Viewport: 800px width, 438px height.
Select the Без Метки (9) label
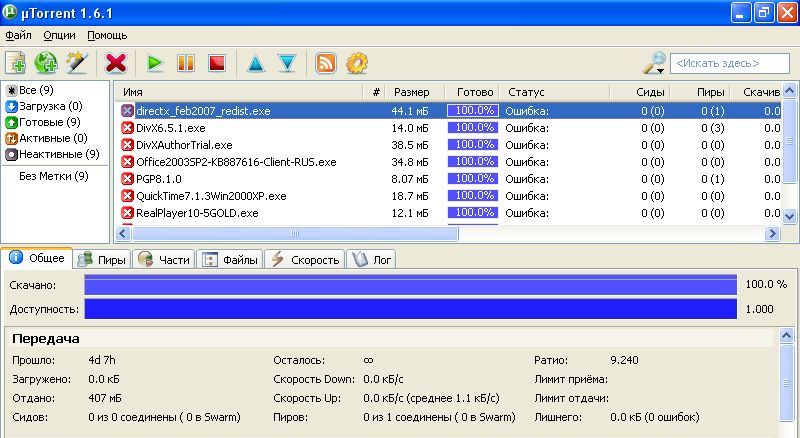pyautogui.click(x=54, y=176)
